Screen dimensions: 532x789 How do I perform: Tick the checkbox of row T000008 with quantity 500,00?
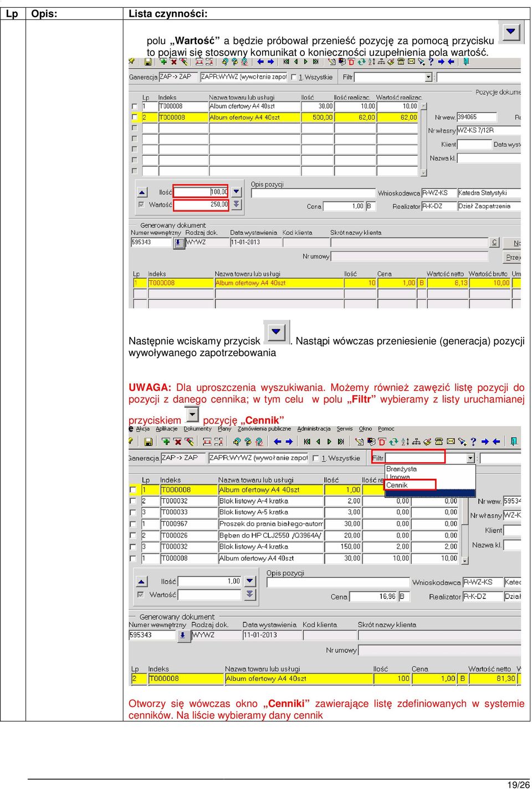134,117
